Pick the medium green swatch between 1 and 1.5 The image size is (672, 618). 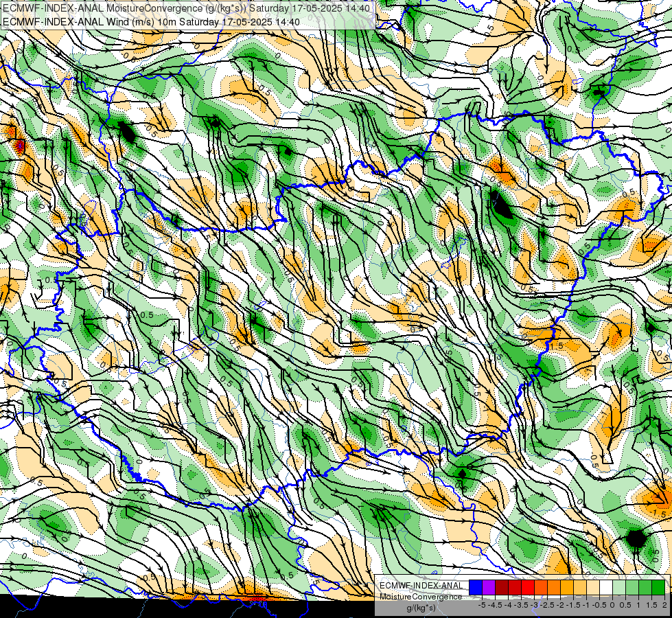pos(645,587)
